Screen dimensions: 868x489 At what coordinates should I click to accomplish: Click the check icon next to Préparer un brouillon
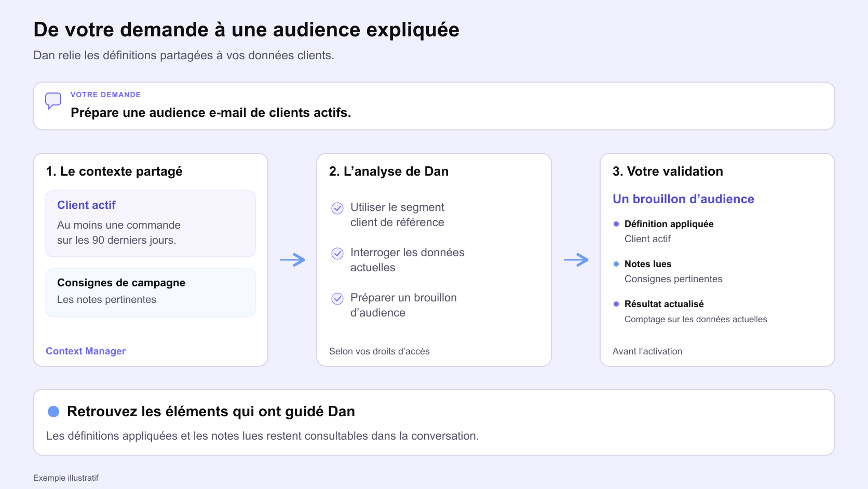point(337,299)
